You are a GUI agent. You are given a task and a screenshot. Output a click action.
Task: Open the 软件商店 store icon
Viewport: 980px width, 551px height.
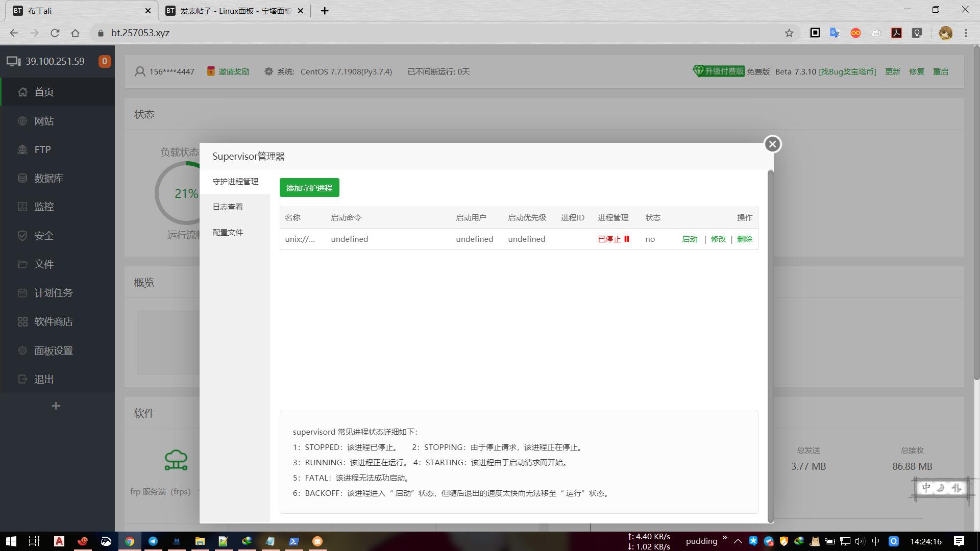click(x=22, y=321)
